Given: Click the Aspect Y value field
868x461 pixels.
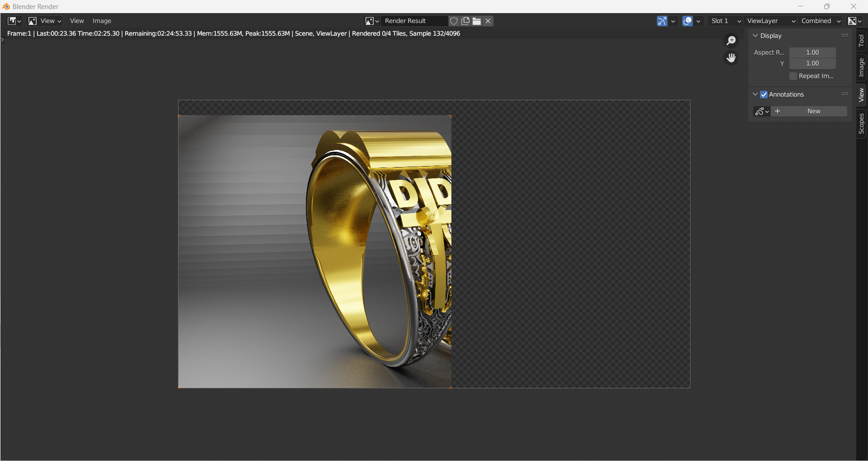Looking at the screenshot, I should point(812,63).
